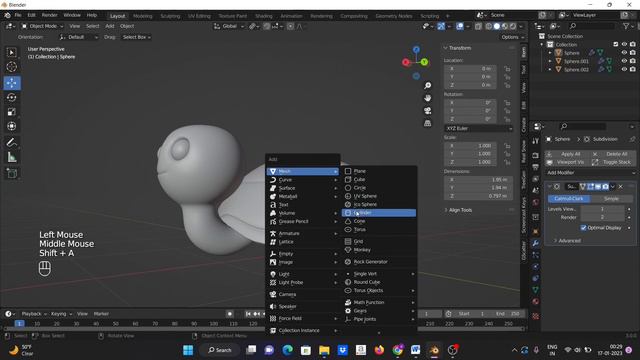Hide Collection in viewport via eye icon
The height and width of the screenshot is (360, 640).
coord(624,44)
